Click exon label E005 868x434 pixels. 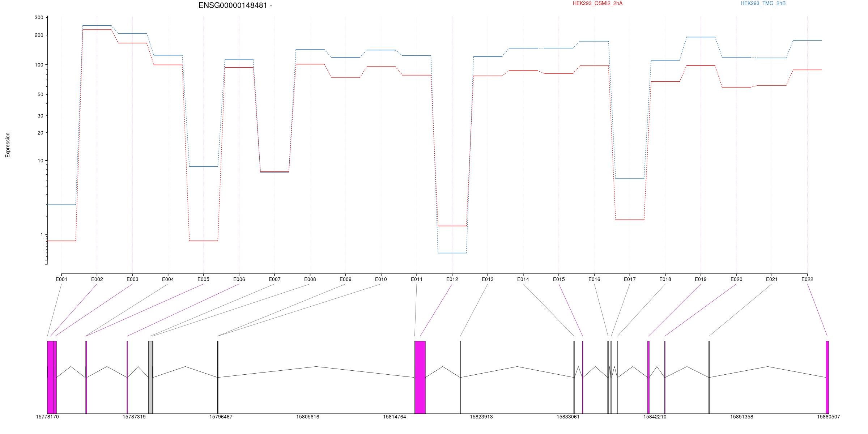pyautogui.click(x=203, y=279)
